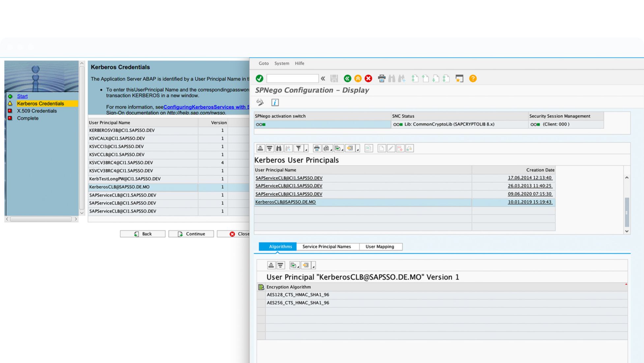The image size is (644, 363).
Task: Click the Security Session Management status light
Action: 535,124
